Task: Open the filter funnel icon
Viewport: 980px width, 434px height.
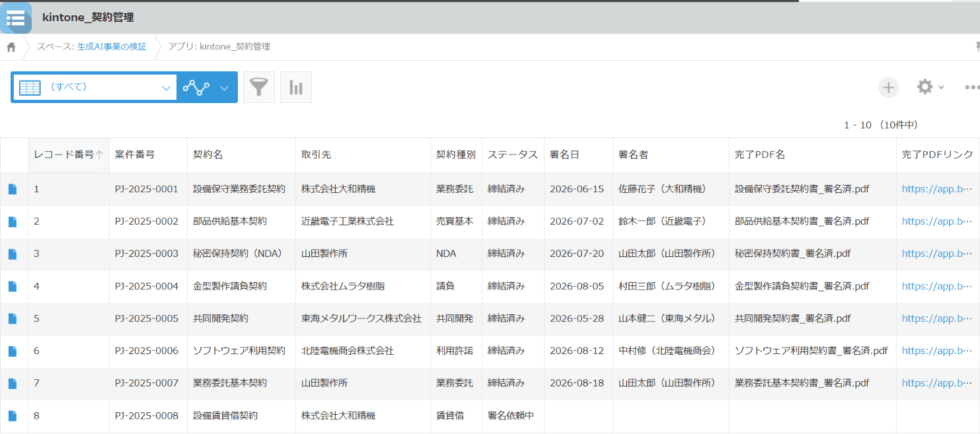Action: click(x=259, y=87)
